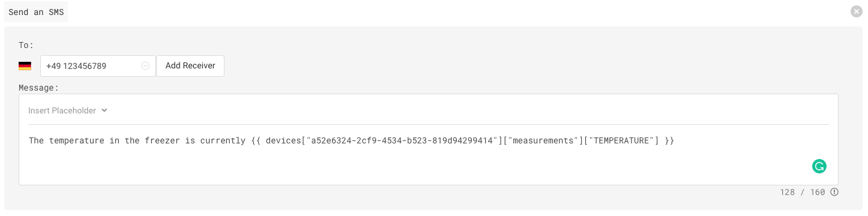
Task: Click the "measurements" key in the placeholder
Action: pos(543,140)
